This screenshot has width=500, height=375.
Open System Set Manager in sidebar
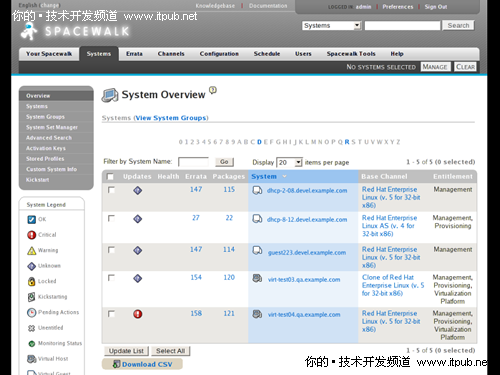(52, 127)
